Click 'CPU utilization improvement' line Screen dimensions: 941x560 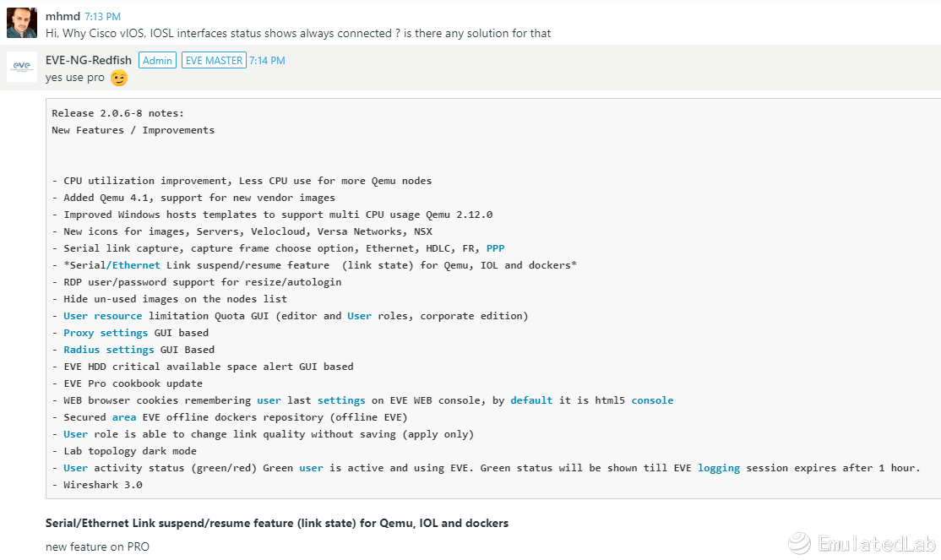pos(242,181)
